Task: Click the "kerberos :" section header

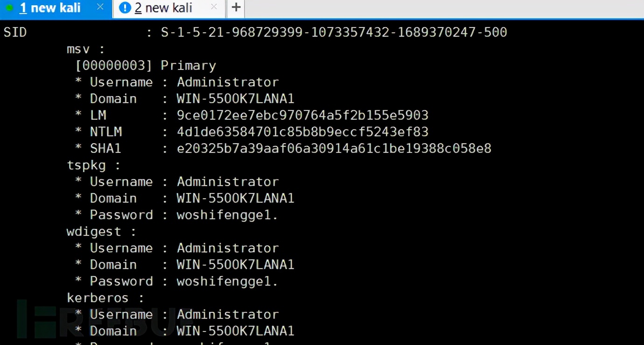Action: 105,298
